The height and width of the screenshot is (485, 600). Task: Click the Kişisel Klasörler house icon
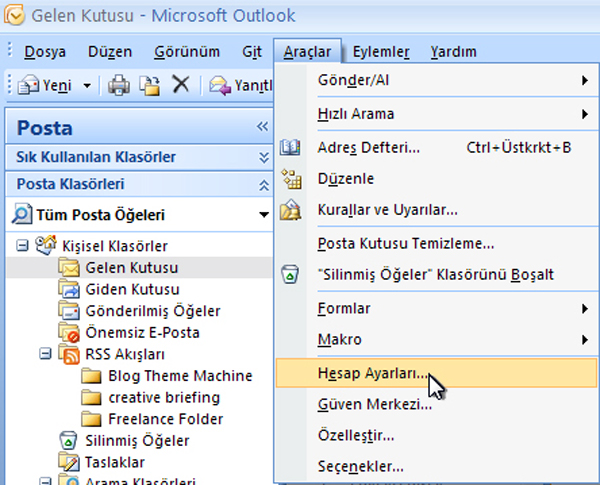(x=46, y=245)
